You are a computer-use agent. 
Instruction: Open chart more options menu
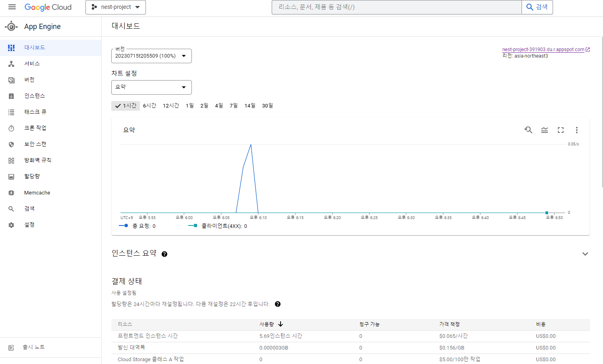tap(577, 130)
